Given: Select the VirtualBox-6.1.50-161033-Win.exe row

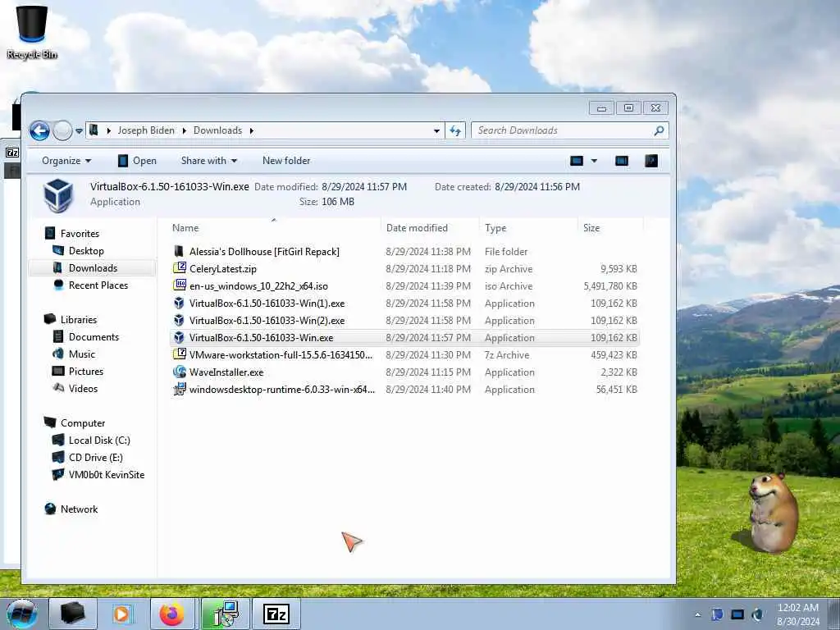Looking at the screenshot, I should [x=405, y=337].
